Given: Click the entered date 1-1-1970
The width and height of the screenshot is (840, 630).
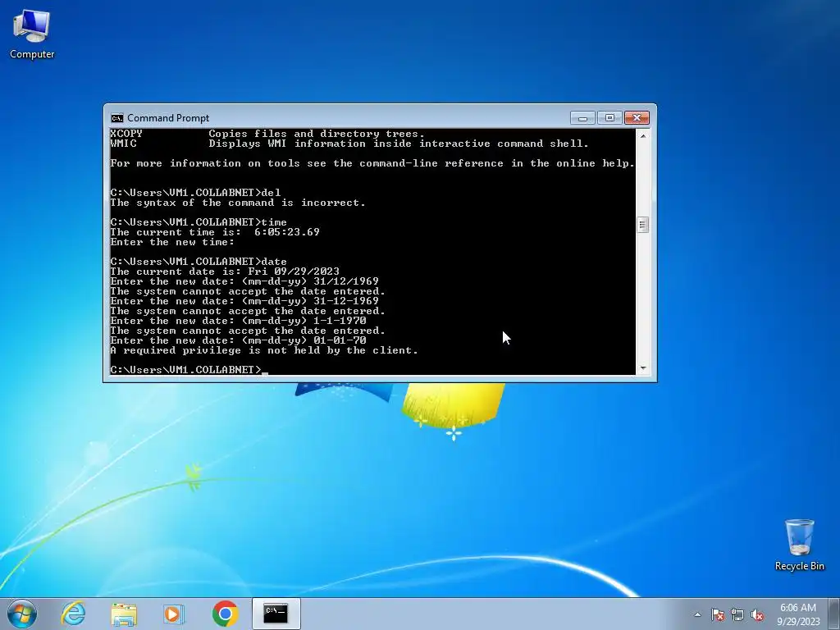Looking at the screenshot, I should [340, 321].
